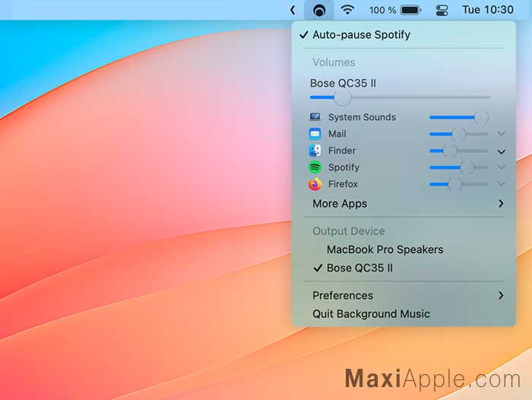Click the Wi-Fi status icon
The height and width of the screenshot is (400, 532).
coord(347,10)
